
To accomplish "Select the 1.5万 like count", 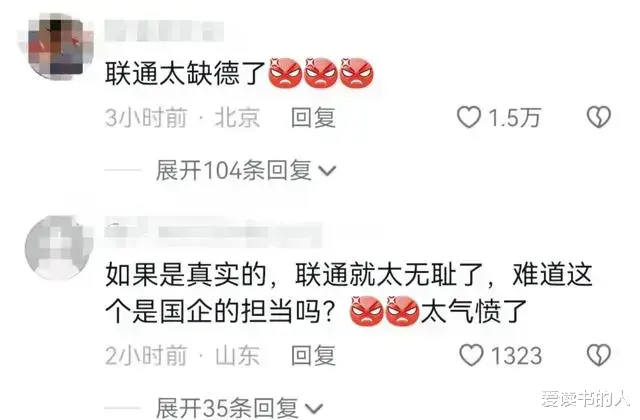I will point(515,118).
